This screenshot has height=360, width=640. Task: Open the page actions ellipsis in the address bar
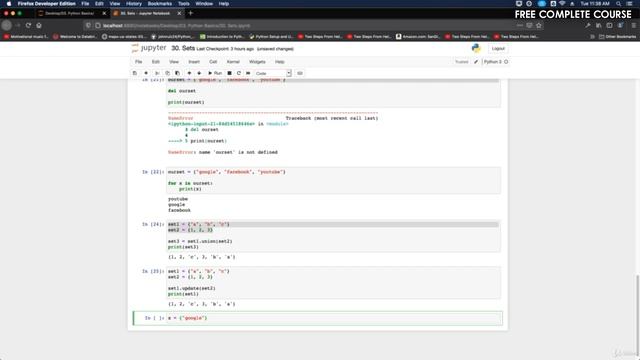click(519, 25)
